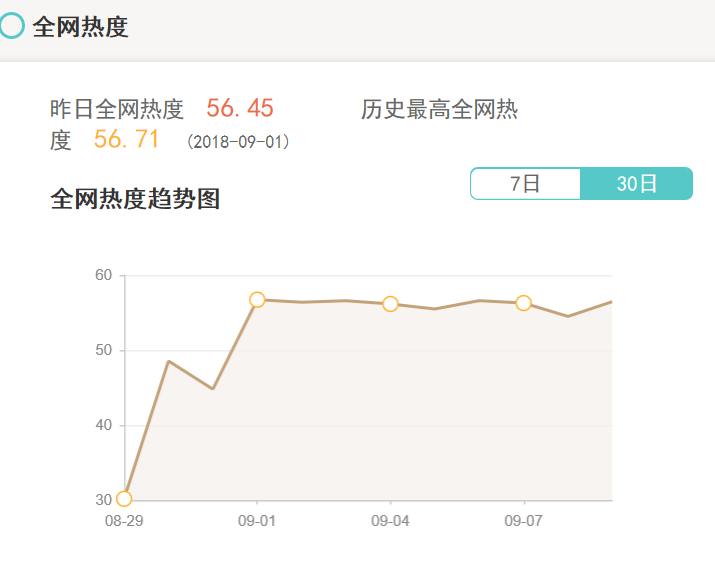Select the 30日 tab
The image size is (715, 575).
pos(636,184)
